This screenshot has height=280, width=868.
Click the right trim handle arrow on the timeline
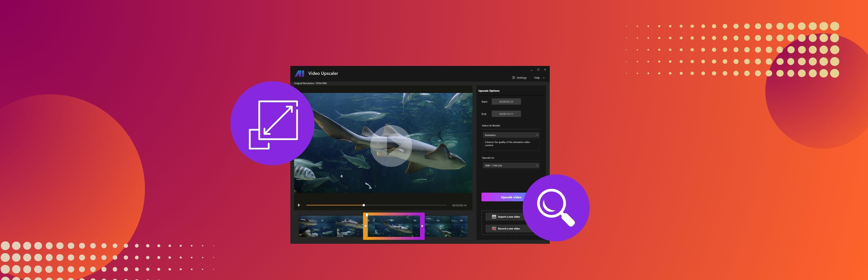[x=422, y=226]
